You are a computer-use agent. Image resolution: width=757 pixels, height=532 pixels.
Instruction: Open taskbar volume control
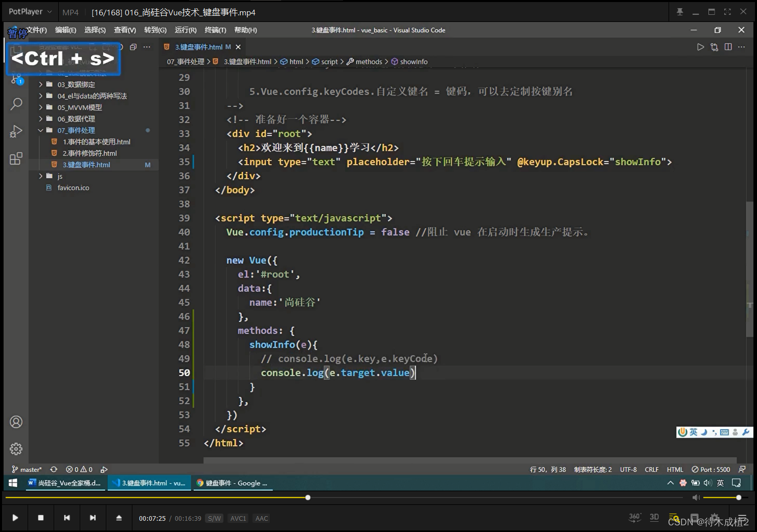tap(707, 483)
